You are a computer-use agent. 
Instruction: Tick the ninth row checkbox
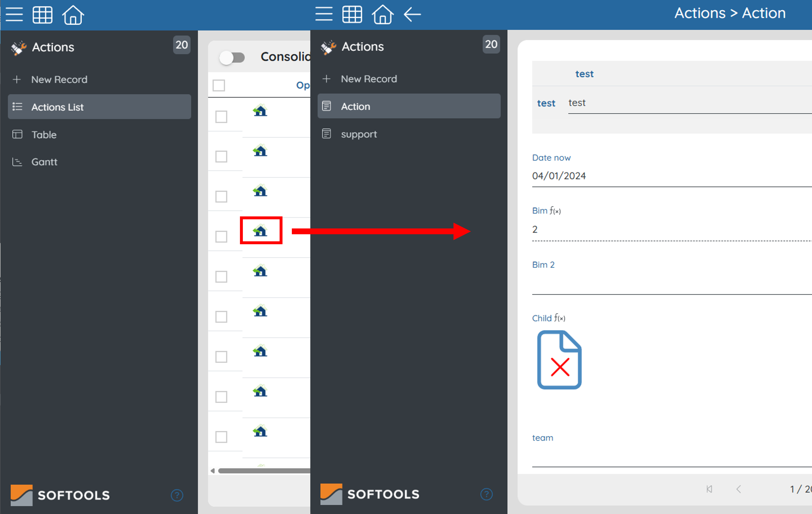[x=221, y=437]
